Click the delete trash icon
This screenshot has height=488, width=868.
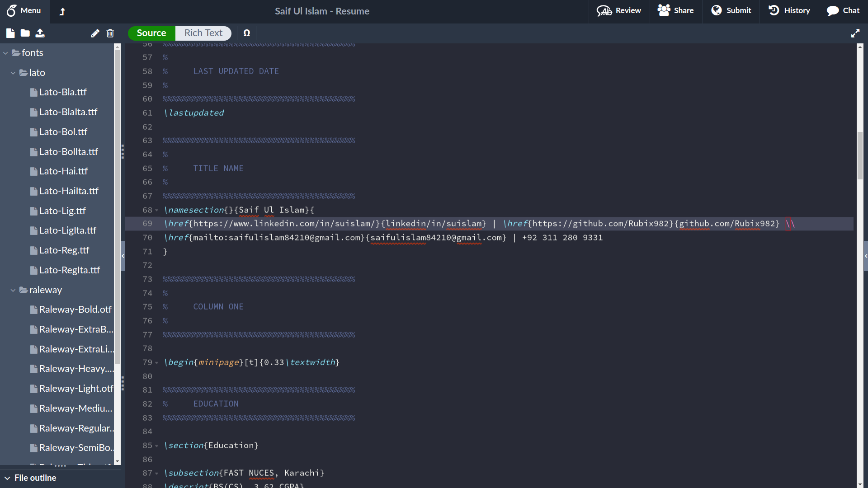110,33
